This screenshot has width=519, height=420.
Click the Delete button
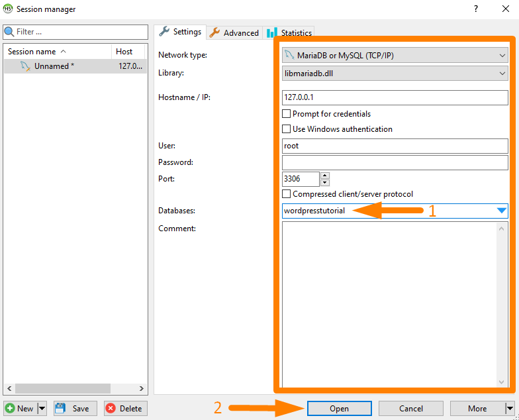126,408
